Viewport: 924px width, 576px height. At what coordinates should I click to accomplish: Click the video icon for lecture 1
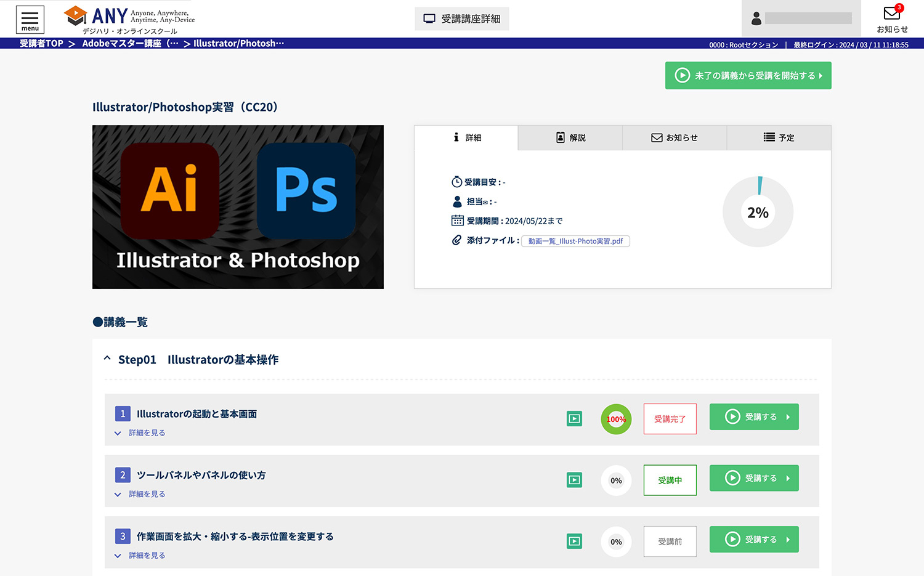click(574, 419)
